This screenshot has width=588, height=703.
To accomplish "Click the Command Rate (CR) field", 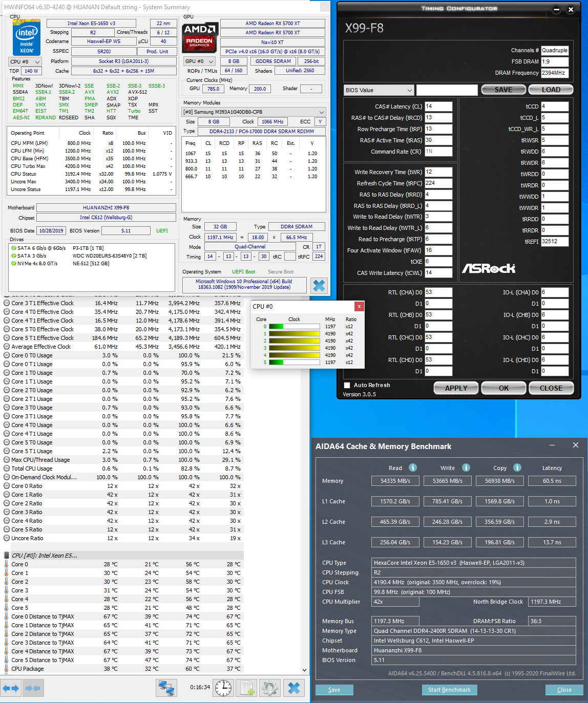I will (x=438, y=152).
